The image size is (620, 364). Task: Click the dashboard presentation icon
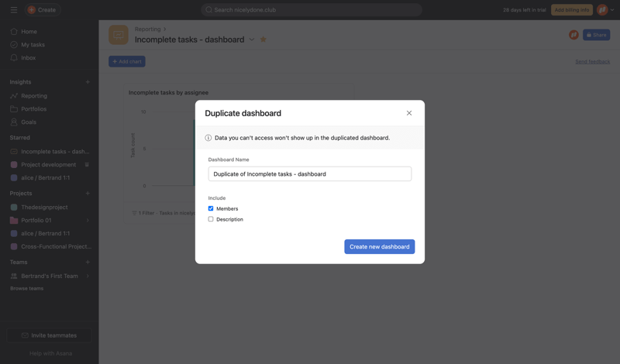point(119,35)
